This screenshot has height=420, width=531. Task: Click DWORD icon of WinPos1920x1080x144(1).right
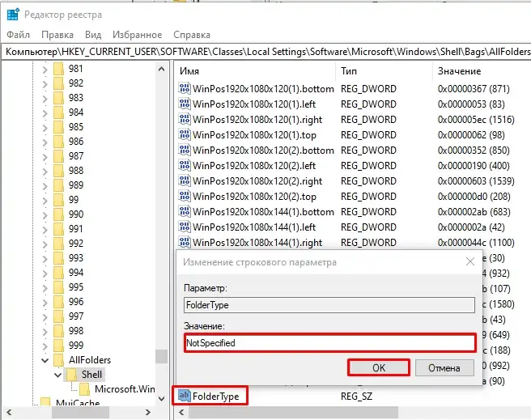(185, 242)
